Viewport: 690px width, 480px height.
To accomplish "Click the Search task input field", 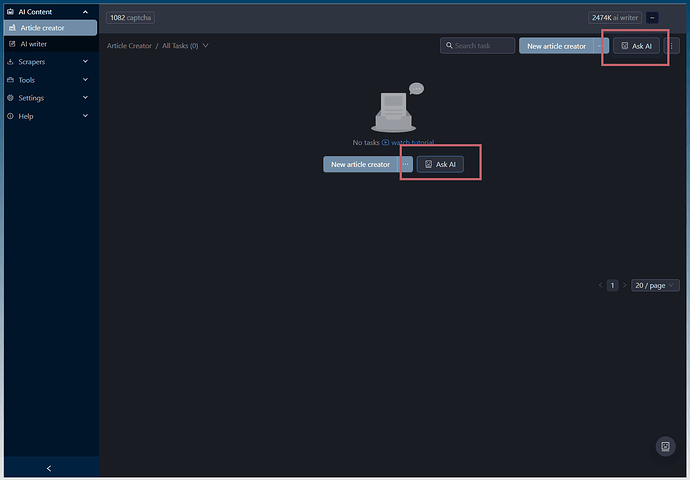I will (478, 46).
